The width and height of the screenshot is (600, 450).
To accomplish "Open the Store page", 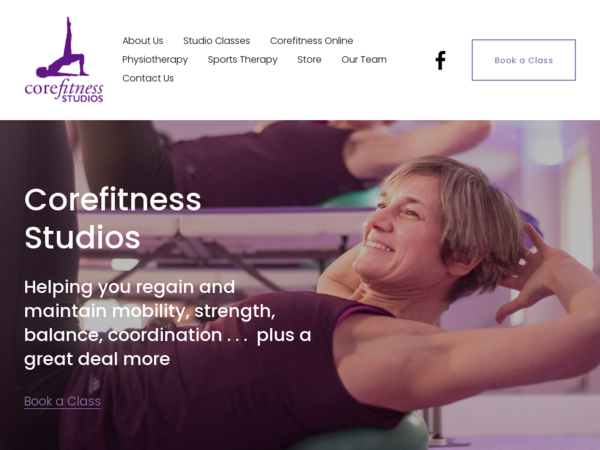I will (x=309, y=59).
